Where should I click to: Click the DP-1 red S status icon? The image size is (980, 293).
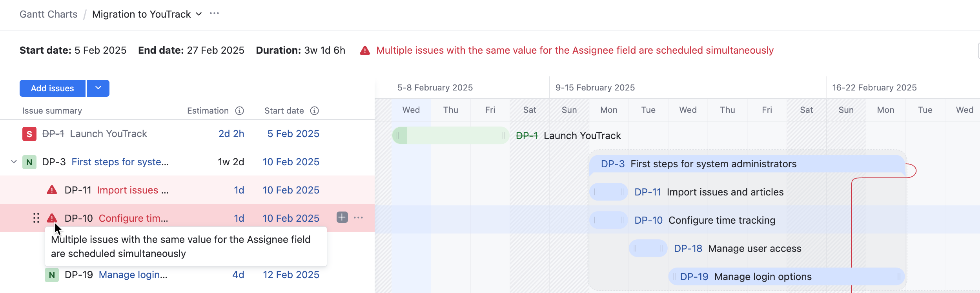[29, 134]
